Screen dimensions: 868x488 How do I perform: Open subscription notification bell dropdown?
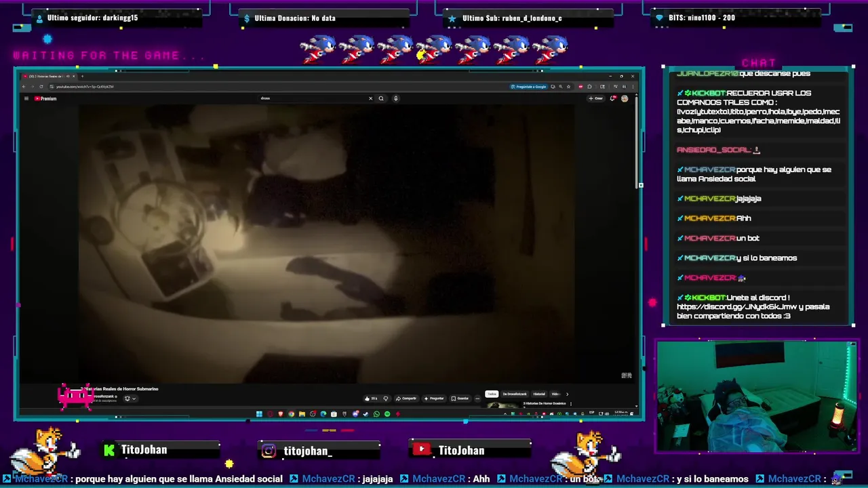click(130, 399)
